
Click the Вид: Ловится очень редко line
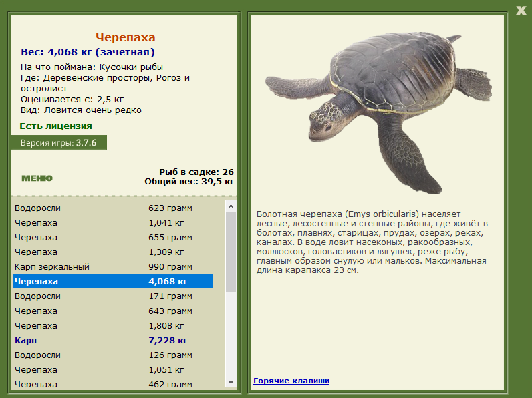tap(81, 110)
